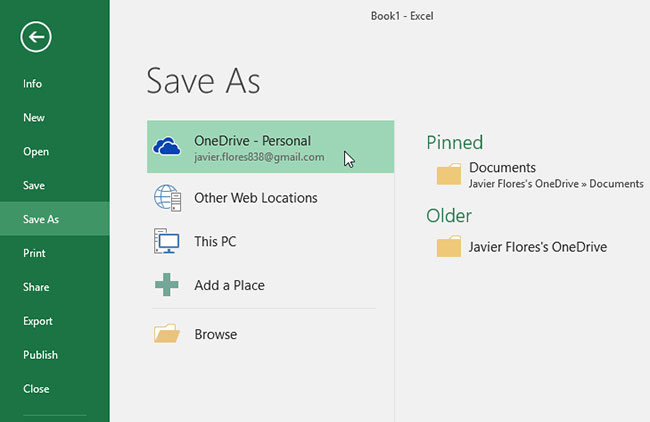Image resolution: width=650 pixels, height=422 pixels.
Task: Click the Save As page title
Action: click(204, 81)
